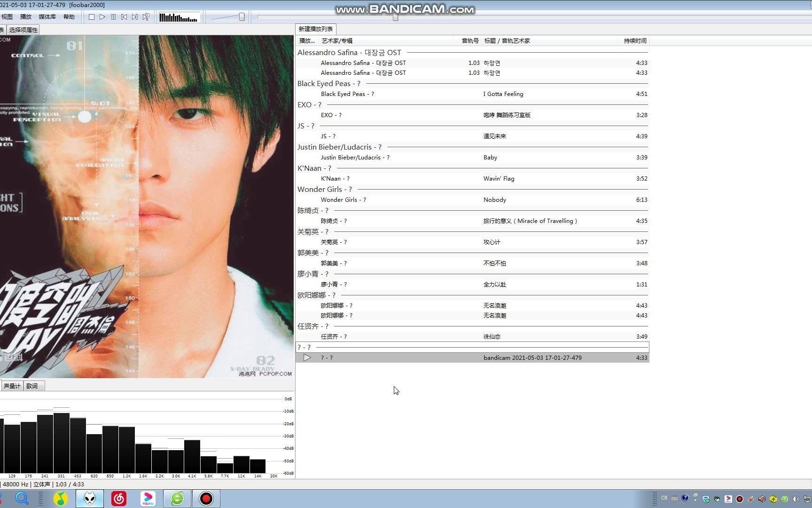The image size is (812, 508).
Task: Open the 媒体库 menu
Action: (47, 17)
